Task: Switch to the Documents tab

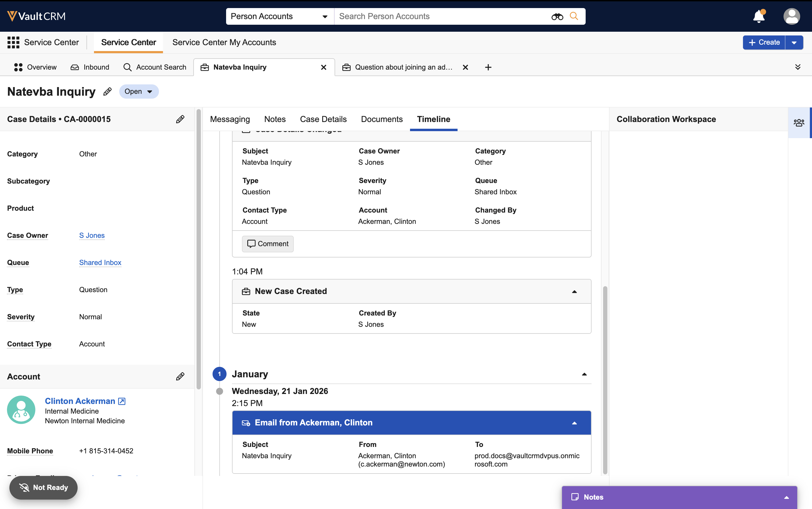Action: 382,119
